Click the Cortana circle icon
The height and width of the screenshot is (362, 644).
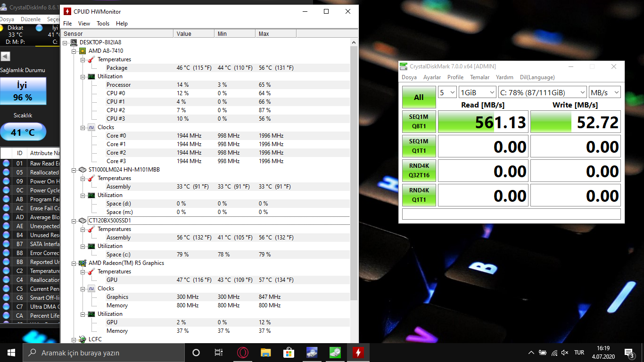[196, 353]
